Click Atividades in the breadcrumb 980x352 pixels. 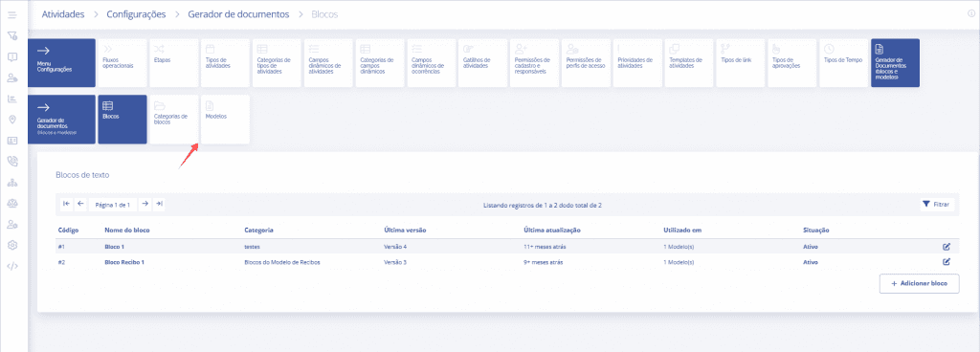(63, 14)
